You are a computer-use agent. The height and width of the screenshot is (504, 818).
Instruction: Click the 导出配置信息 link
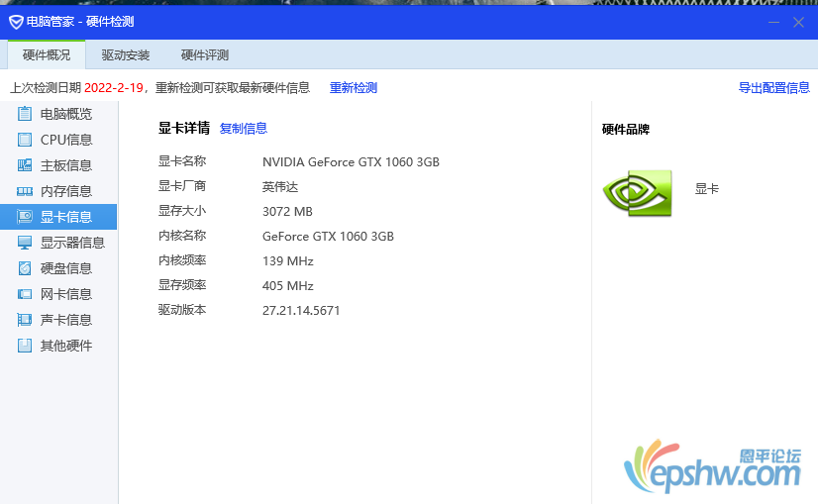(774, 88)
